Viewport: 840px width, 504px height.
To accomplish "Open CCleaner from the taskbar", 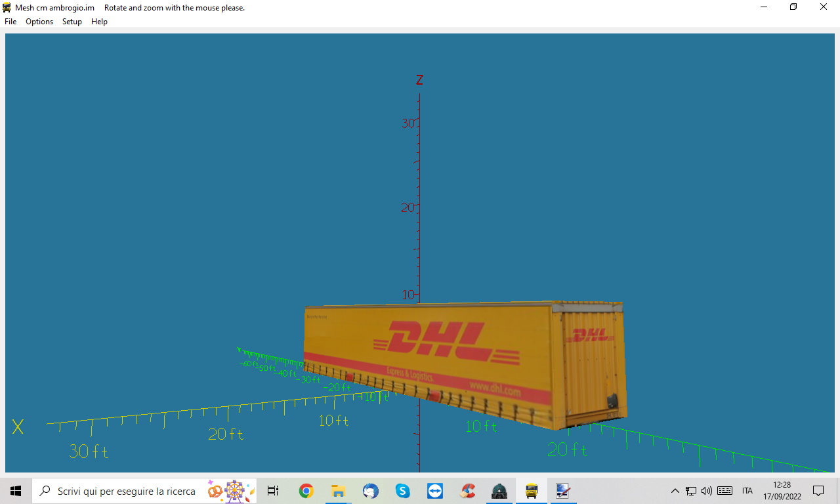I will click(467, 491).
